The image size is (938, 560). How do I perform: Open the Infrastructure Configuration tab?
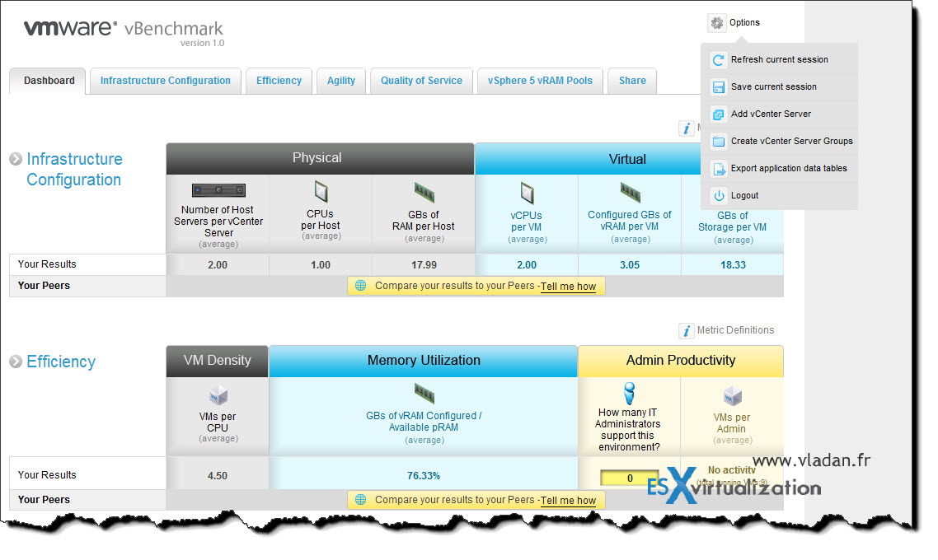tap(165, 81)
